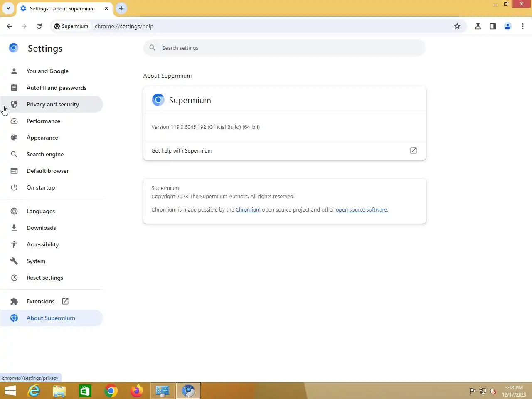Click the external-link icon next to Extensions

[65, 301]
